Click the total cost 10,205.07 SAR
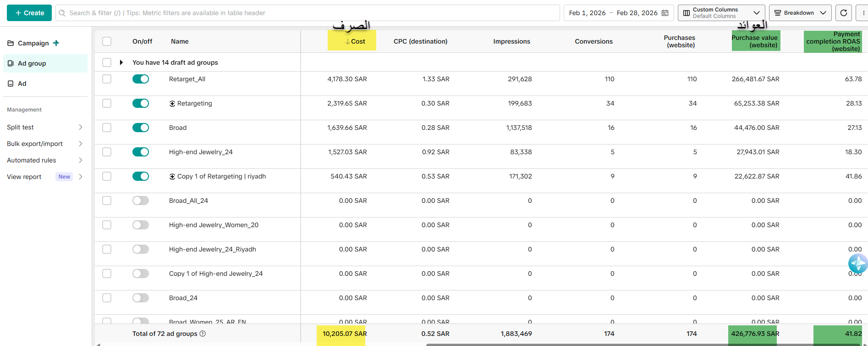This screenshot has width=868, height=346. 345,334
